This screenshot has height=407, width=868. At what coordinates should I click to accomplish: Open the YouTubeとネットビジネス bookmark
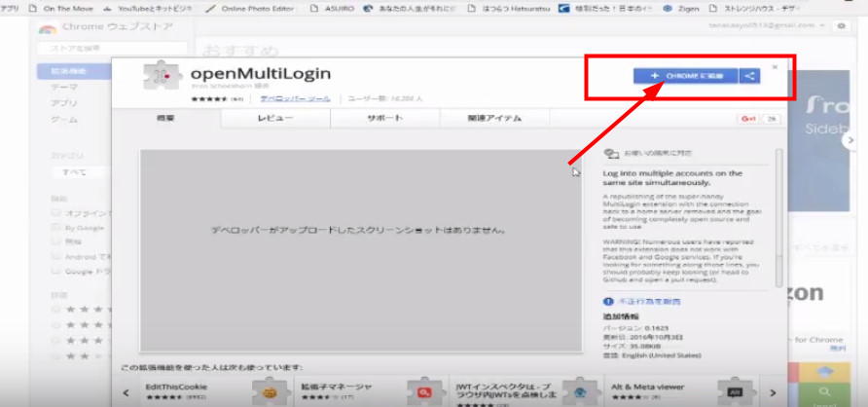click(x=149, y=9)
